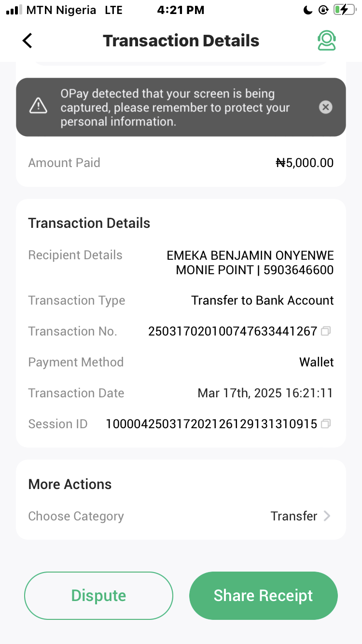Tap the warning triangle icon
The height and width of the screenshot is (644, 362).
point(38,106)
